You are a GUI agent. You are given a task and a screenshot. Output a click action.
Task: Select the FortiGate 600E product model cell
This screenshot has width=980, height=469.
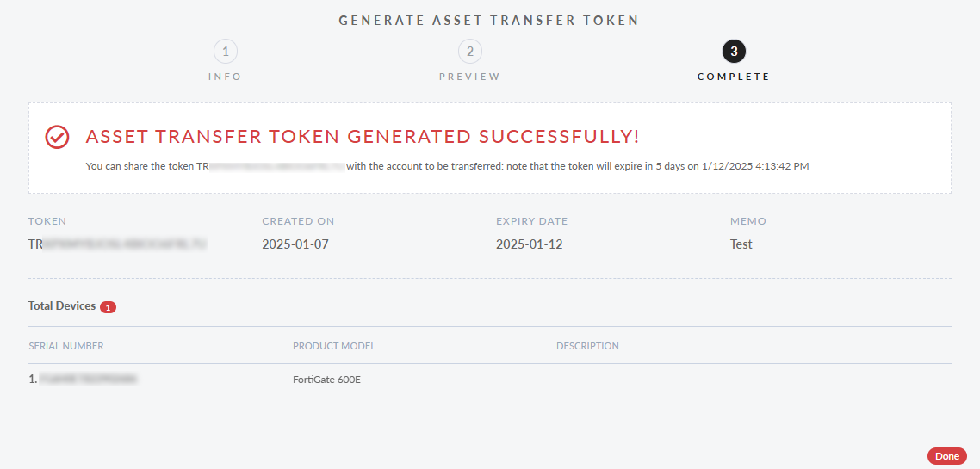[x=326, y=380]
